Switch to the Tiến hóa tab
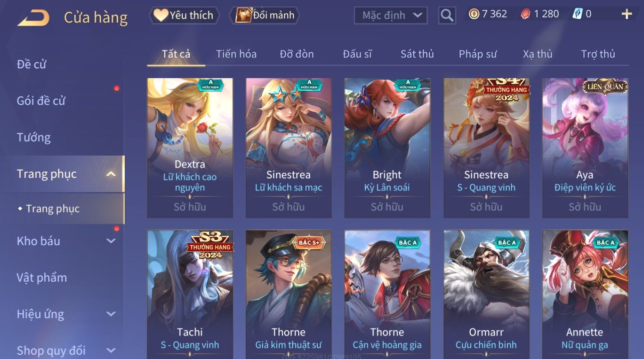Screen dimensions: 644x359 tap(236, 54)
